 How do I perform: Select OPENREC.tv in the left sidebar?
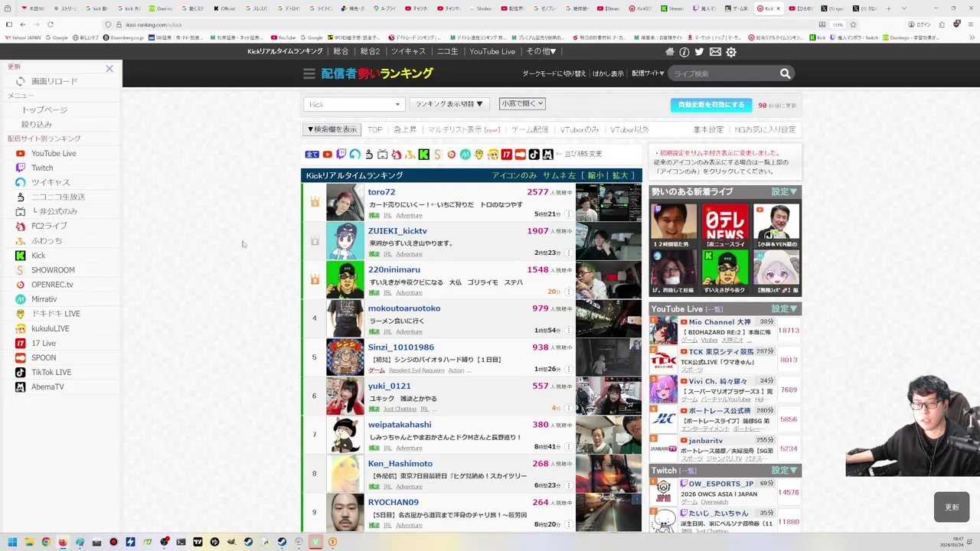click(x=52, y=285)
